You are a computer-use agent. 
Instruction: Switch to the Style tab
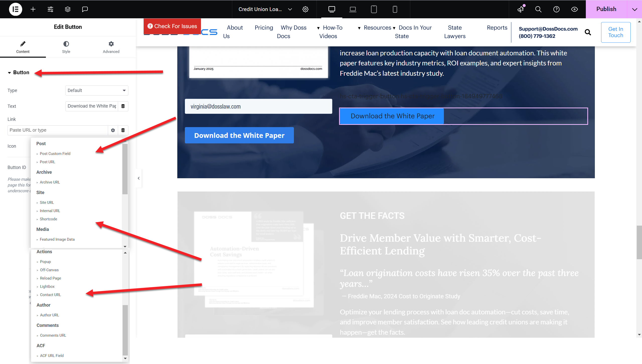66,47
